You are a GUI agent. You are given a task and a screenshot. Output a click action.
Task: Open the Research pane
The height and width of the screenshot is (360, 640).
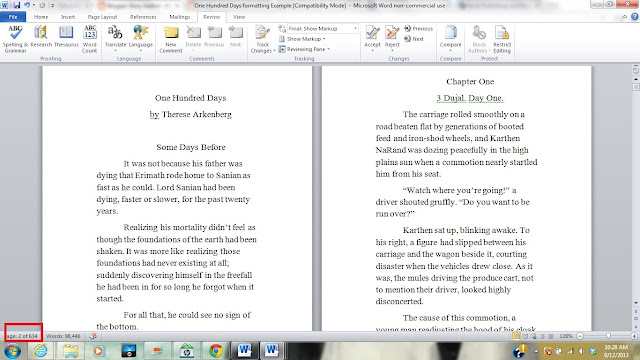41,37
